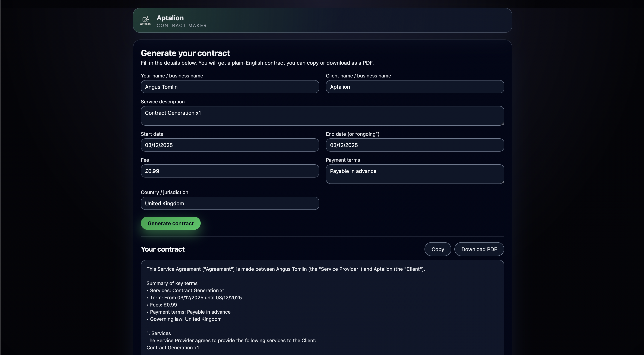Click the Service description text area

point(322,116)
